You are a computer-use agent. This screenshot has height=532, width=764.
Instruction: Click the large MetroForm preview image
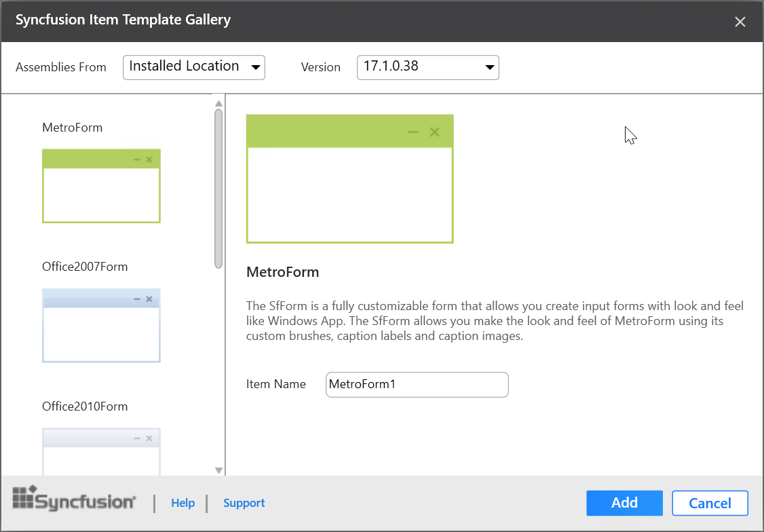click(350, 178)
